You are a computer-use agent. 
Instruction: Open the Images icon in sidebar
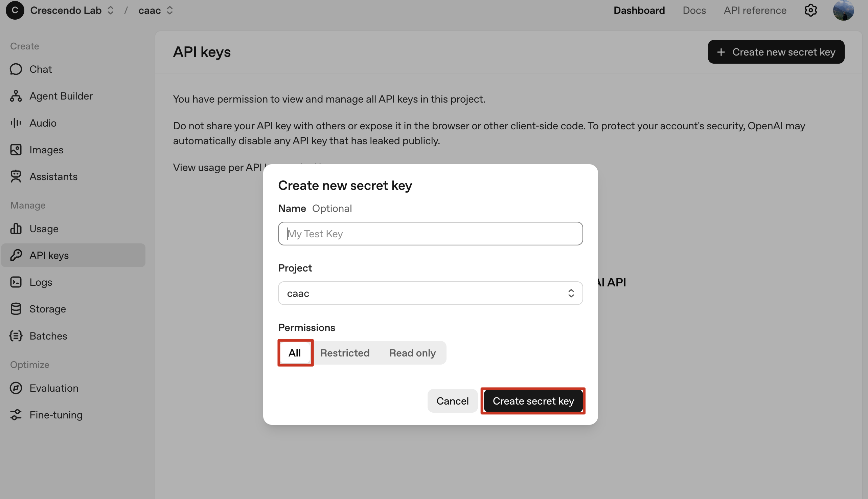click(16, 150)
